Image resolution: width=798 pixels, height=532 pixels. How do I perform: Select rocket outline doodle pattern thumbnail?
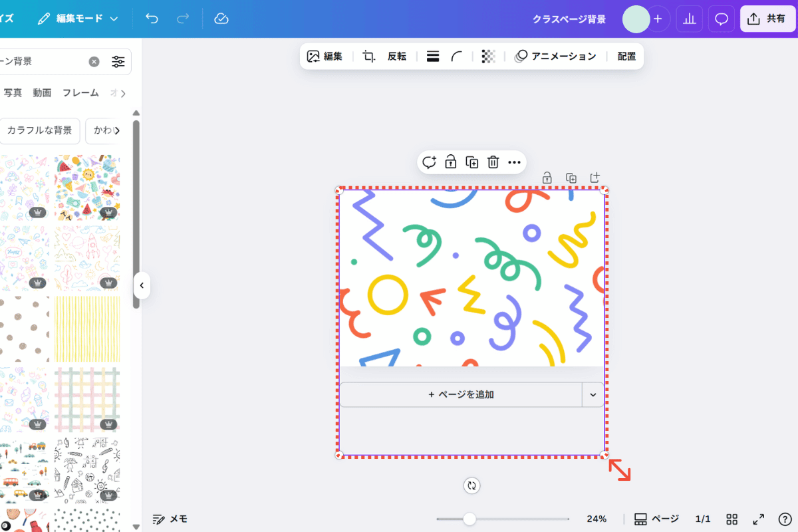click(x=87, y=259)
